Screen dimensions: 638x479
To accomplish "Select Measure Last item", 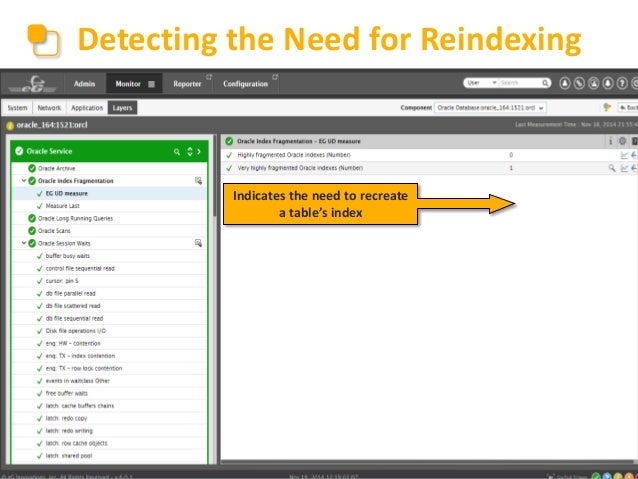I will 62,206.
